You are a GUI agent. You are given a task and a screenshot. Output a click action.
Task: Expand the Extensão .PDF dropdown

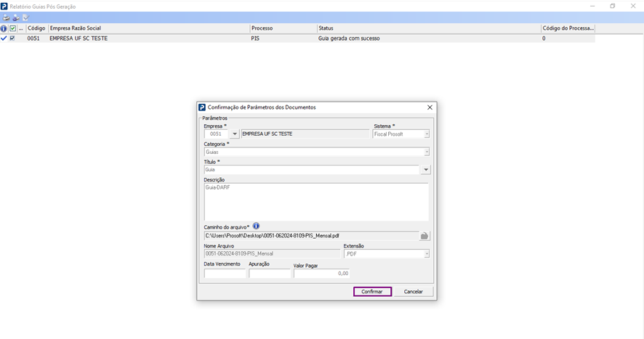pos(427,254)
